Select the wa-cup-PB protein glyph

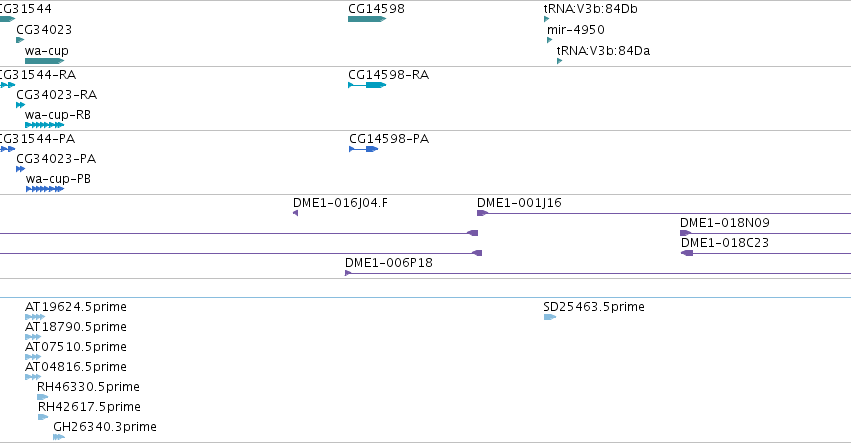pos(45,189)
